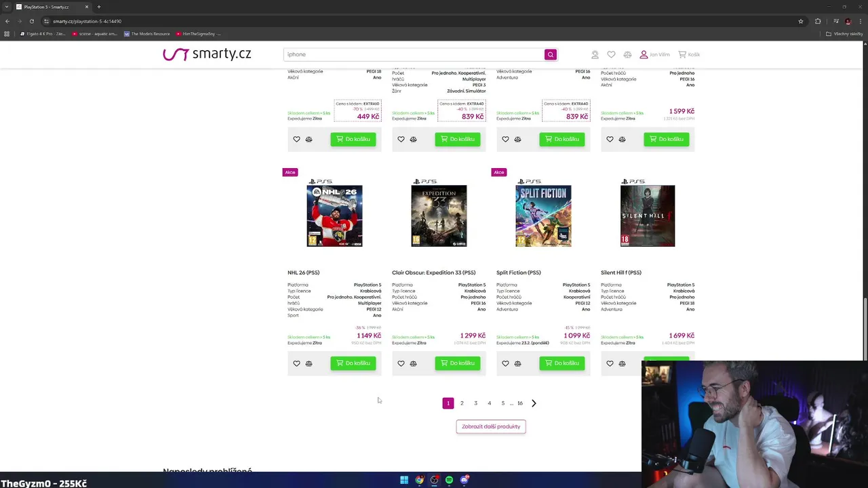868x488 pixels.
Task: Open Discord from the taskbar
Action: (x=464, y=480)
